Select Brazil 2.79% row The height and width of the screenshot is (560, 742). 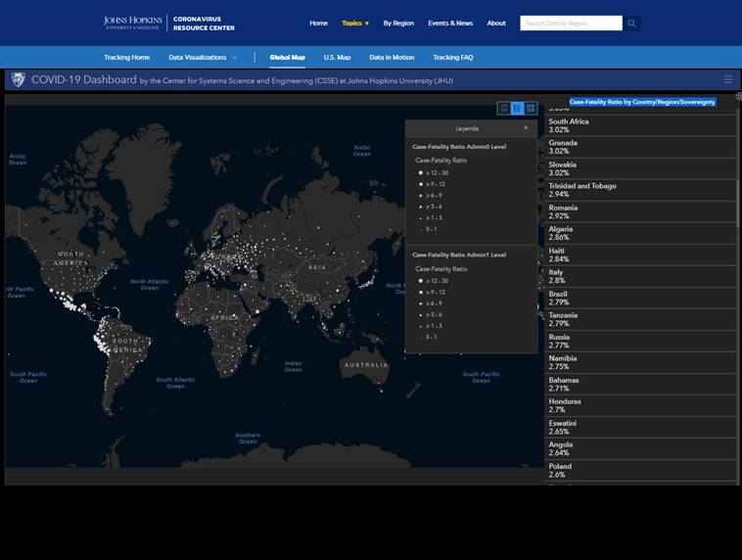click(640, 298)
